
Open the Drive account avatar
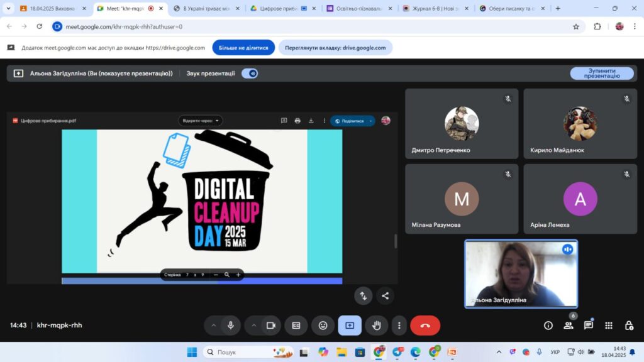coord(386,121)
